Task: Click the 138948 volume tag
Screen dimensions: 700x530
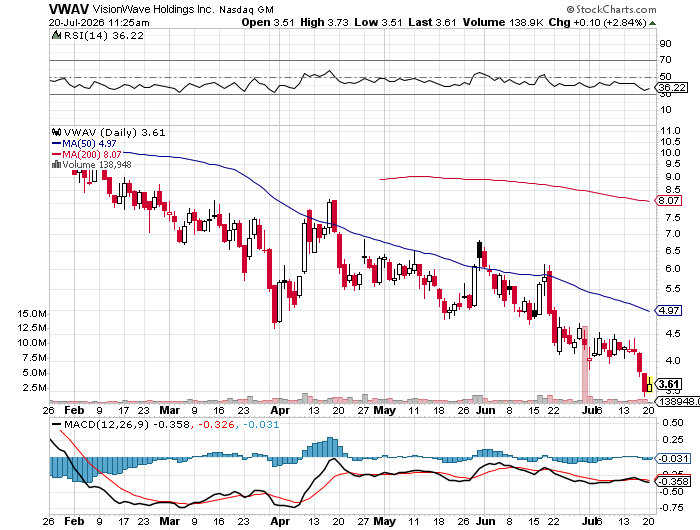Action: coord(679,401)
